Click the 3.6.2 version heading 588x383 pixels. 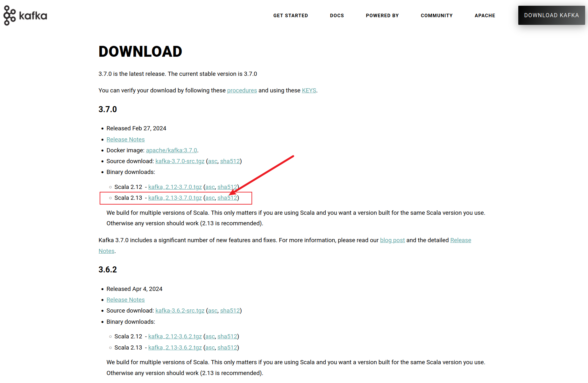click(108, 270)
